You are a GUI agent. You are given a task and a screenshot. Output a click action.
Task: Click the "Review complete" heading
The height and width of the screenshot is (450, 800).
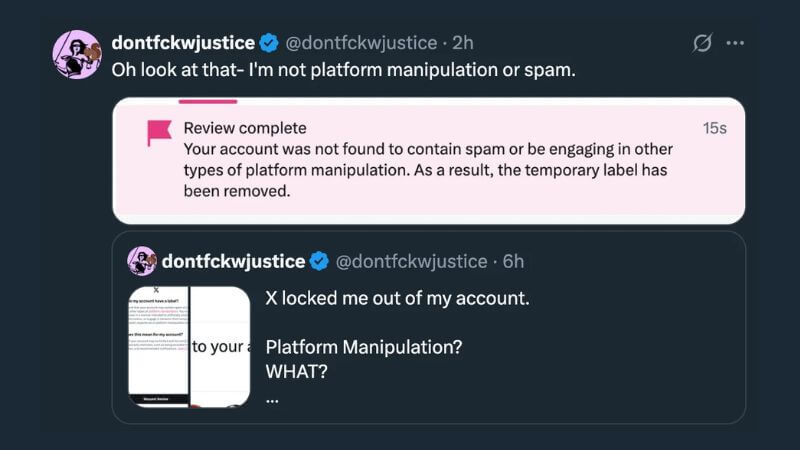tap(245, 128)
